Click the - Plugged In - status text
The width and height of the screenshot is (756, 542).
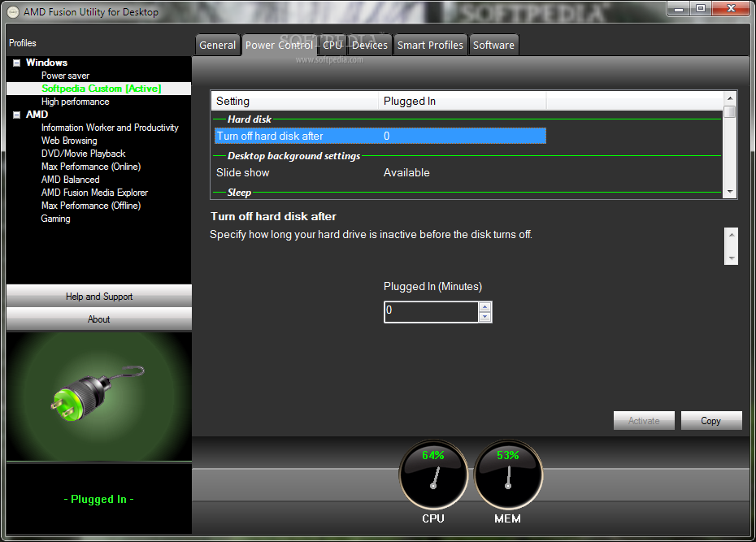click(99, 499)
